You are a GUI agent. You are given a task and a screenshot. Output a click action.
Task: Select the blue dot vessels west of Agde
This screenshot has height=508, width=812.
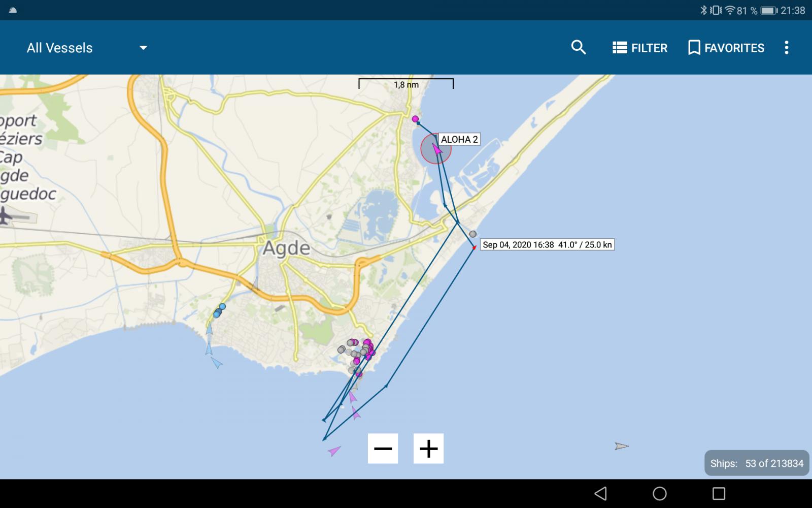[219, 310]
